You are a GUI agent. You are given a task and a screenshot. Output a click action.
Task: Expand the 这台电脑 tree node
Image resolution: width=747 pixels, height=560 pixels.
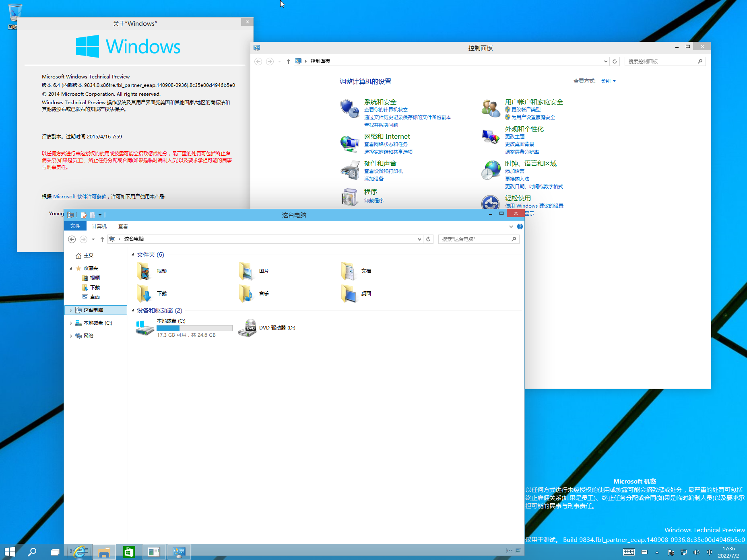71,310
